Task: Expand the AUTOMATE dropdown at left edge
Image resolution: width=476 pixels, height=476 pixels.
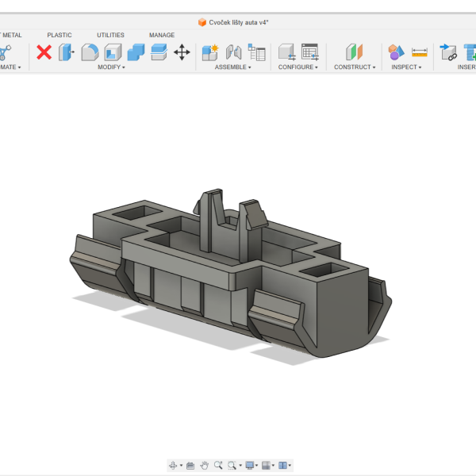Action: point(10,67)
